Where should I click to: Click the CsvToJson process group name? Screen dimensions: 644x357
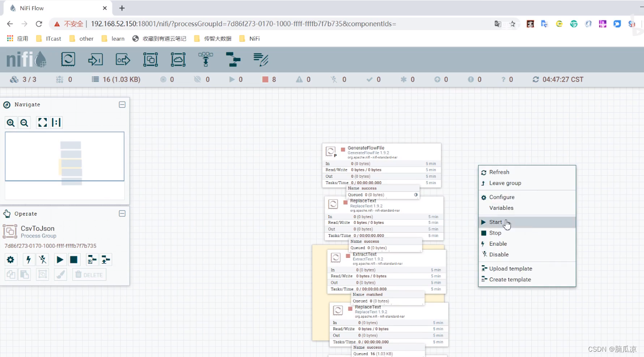click(37, 228)
